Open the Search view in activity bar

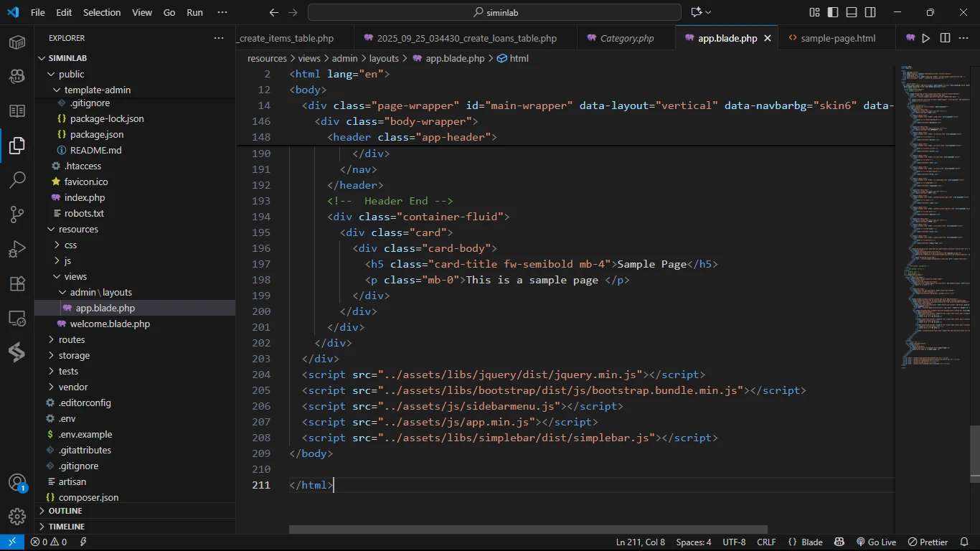17,180
